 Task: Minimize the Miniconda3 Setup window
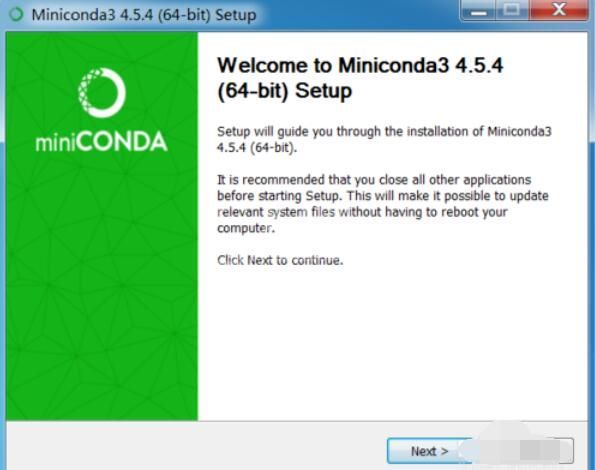click(x=478, y=11)
